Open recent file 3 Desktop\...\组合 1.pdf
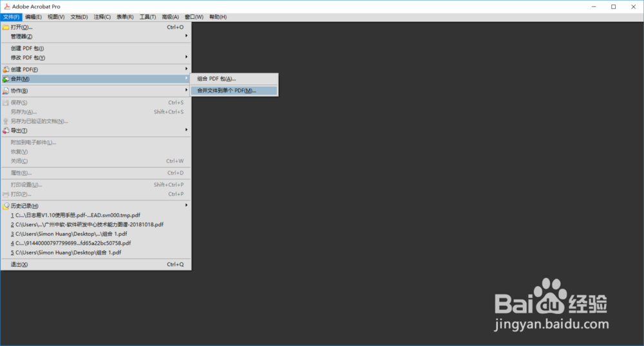 [96, 234]
